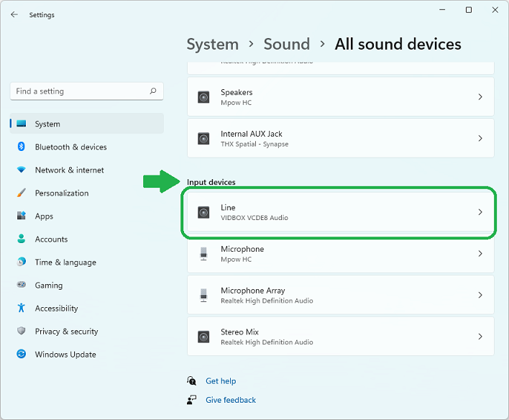Open Apps settings category
509x420 pixels.
[87, 216]
